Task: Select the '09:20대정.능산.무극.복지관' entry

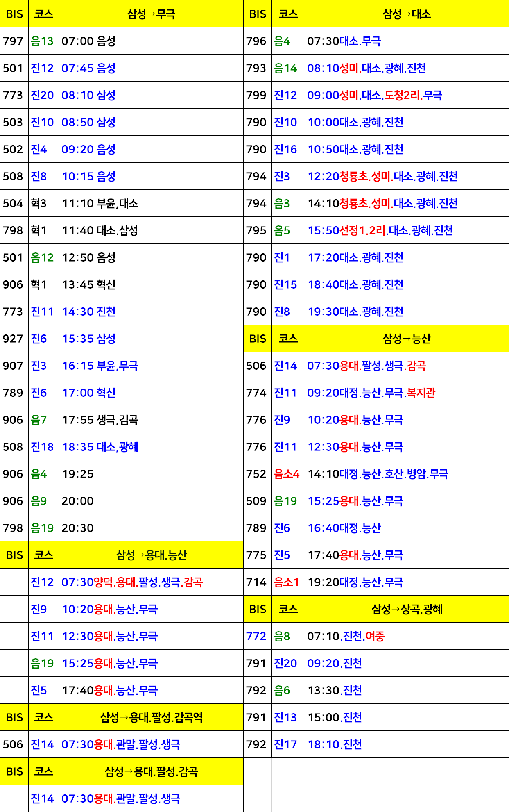Action: click(x=407, y=393)
